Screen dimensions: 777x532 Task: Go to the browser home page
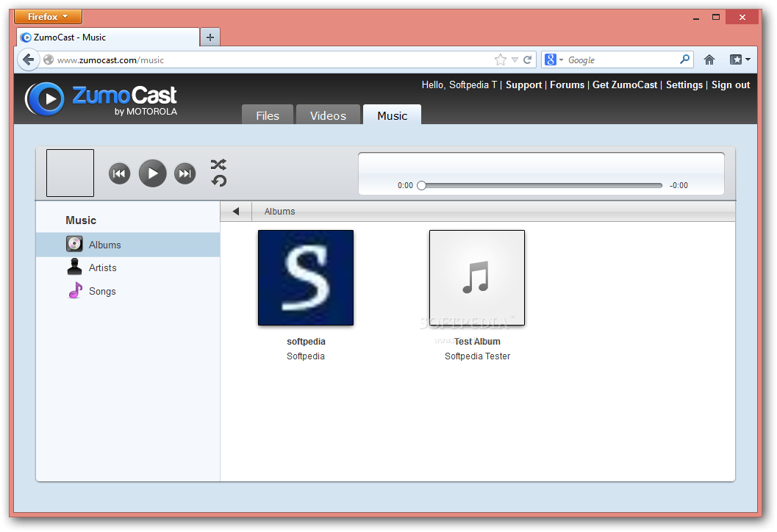(x=709, y=60)
